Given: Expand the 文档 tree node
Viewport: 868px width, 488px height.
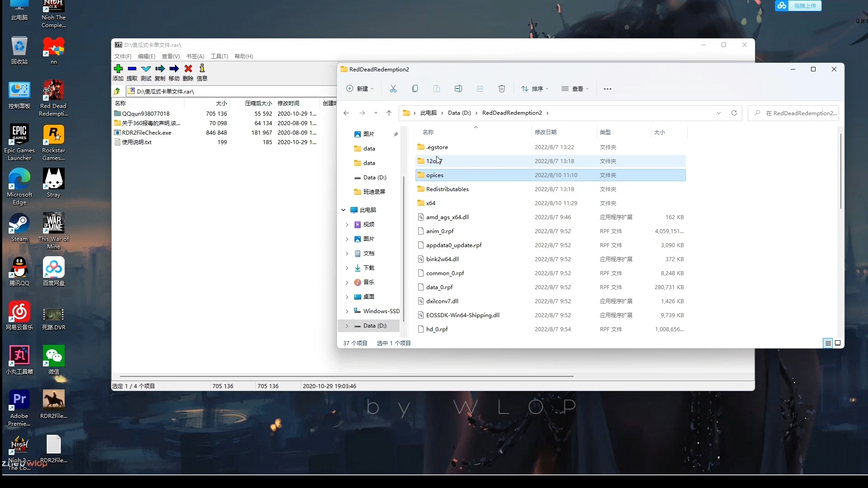Looking at the screenshot, I should pos(347,253).
